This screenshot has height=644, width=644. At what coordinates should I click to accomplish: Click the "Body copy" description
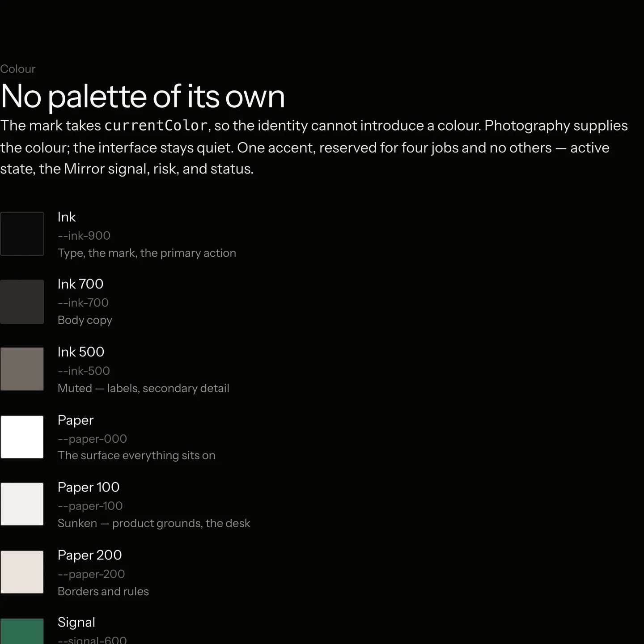(x=85, y=320)
